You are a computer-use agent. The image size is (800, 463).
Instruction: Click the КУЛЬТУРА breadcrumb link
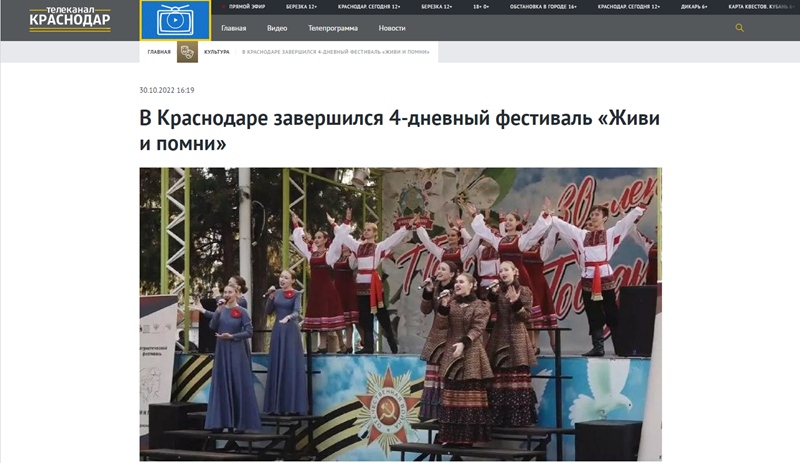217,52
